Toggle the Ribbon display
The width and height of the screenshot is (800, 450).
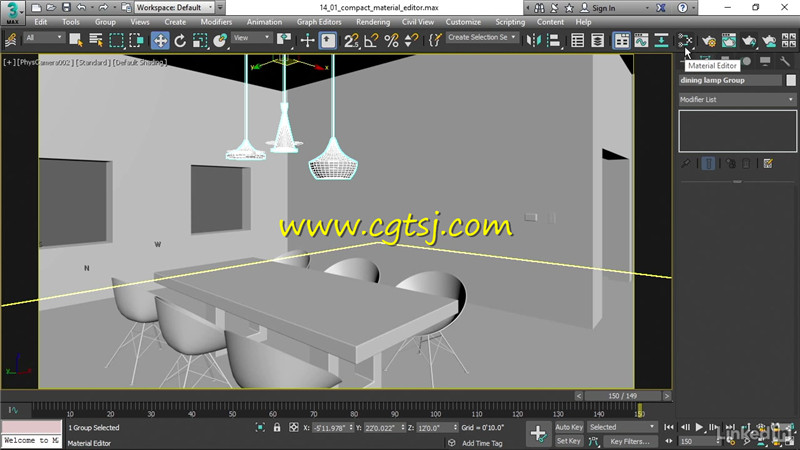[x=621, y=40]
